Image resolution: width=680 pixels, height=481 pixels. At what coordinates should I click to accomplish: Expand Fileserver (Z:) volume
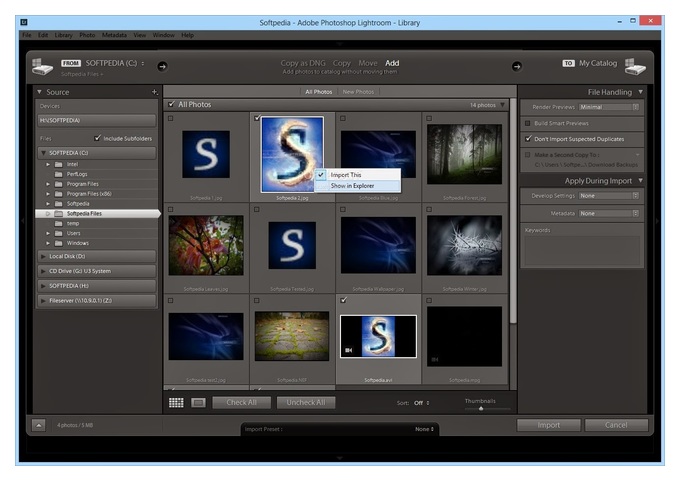point(43,301)
